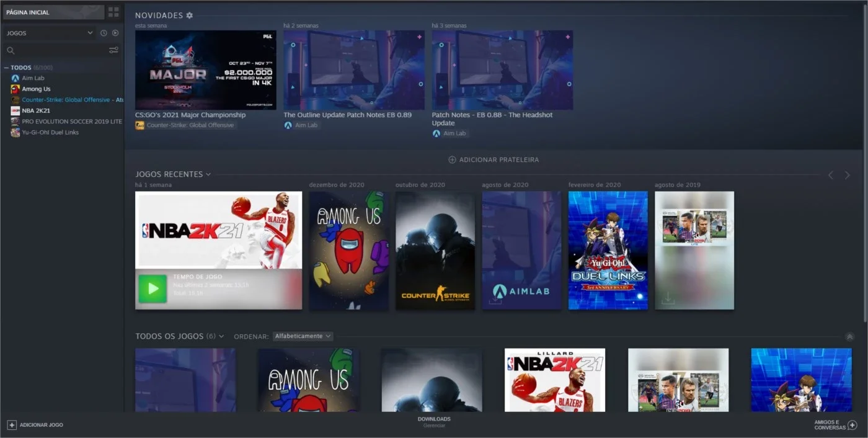Switch to grid collections view icon
This screenshot has height=438, width=868.
coord(113,12)
